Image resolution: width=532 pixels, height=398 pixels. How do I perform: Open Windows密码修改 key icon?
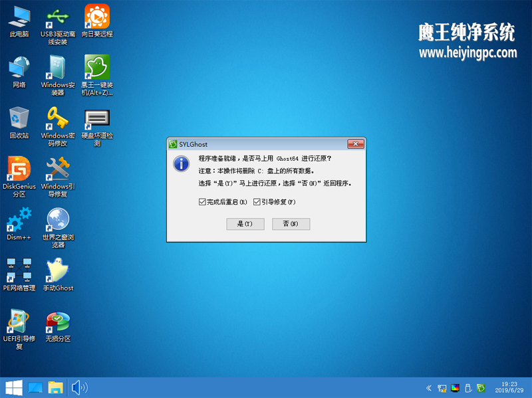[58, 127]
